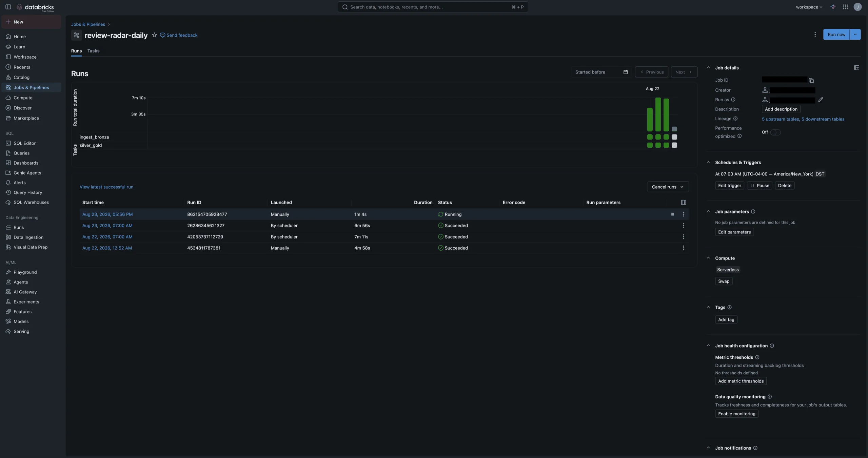
Task: Open the Databricks assistant icon in header
Action: 833,7
